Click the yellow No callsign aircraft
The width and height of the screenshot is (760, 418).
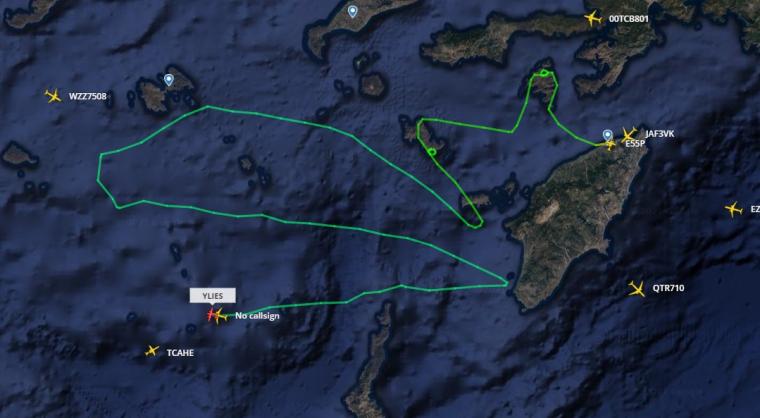coord(220,316)
